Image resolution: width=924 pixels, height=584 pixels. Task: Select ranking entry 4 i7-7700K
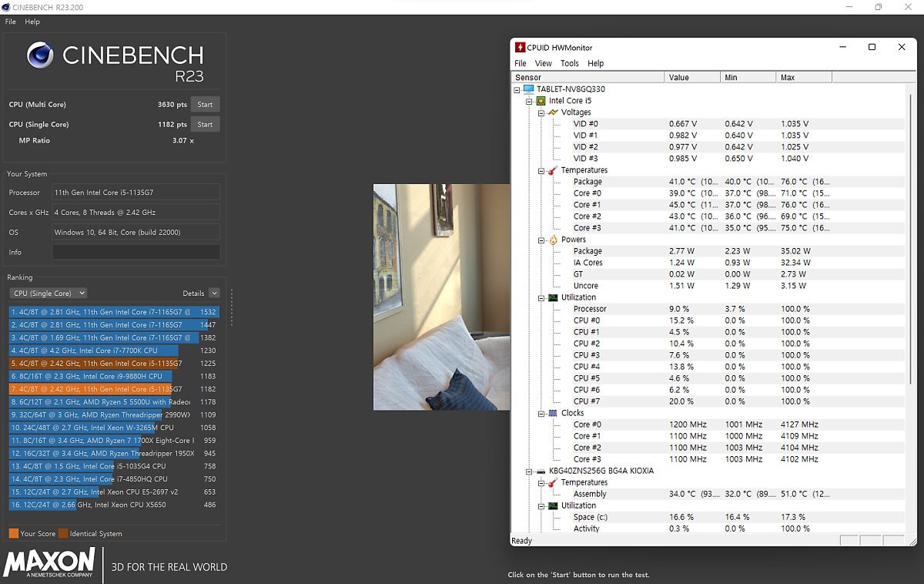115,351
